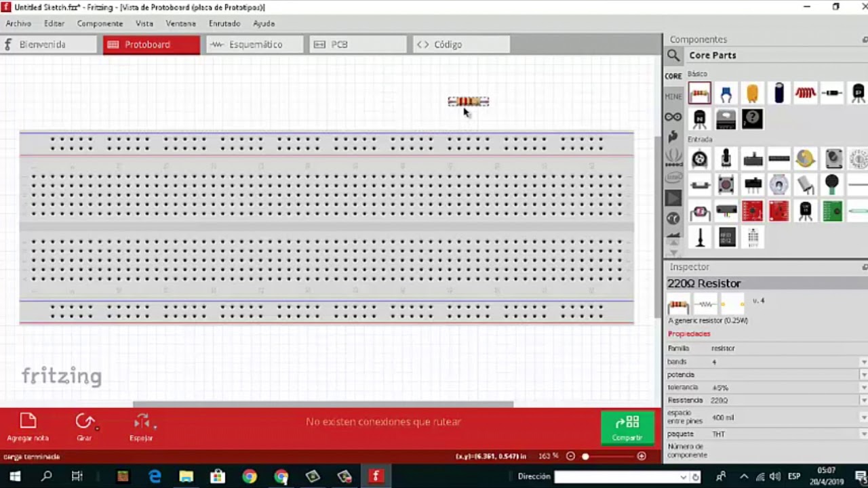The image size is (868, 488).
Task: Open the Intel parts bin
Action: point(673,178)
